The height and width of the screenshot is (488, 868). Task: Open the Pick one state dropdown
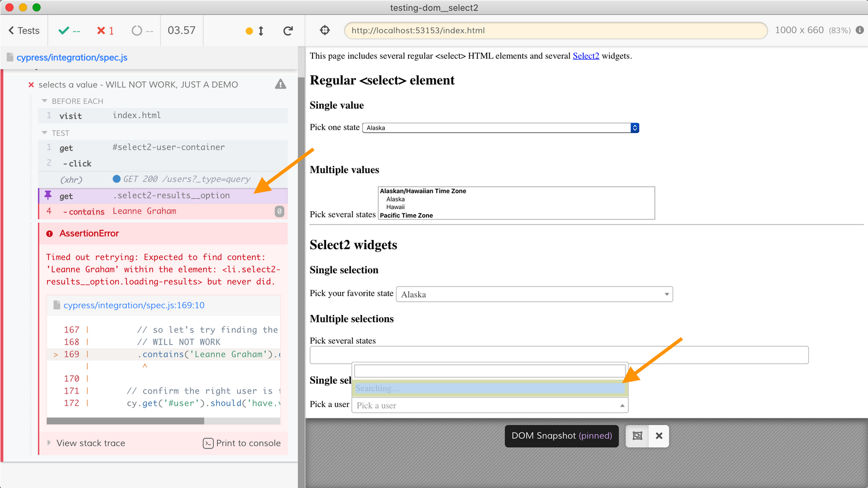(x=500, y=128)
